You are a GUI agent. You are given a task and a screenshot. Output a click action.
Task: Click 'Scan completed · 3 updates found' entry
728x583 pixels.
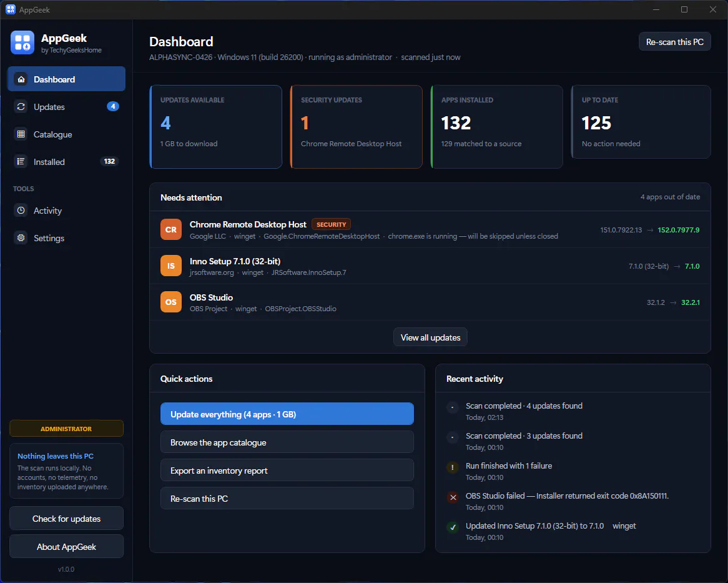click(524, 436)
